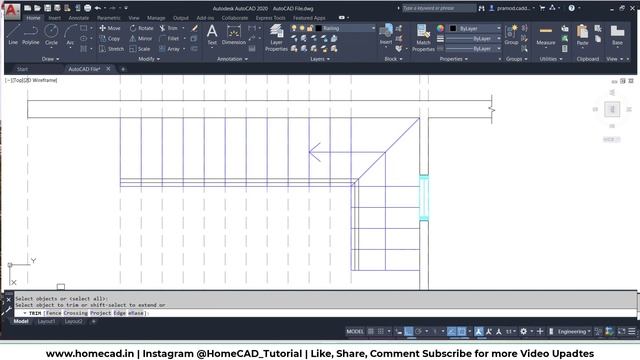Click the new drawing tab plus button
This screenshot has width=640, height=360.
123,69
